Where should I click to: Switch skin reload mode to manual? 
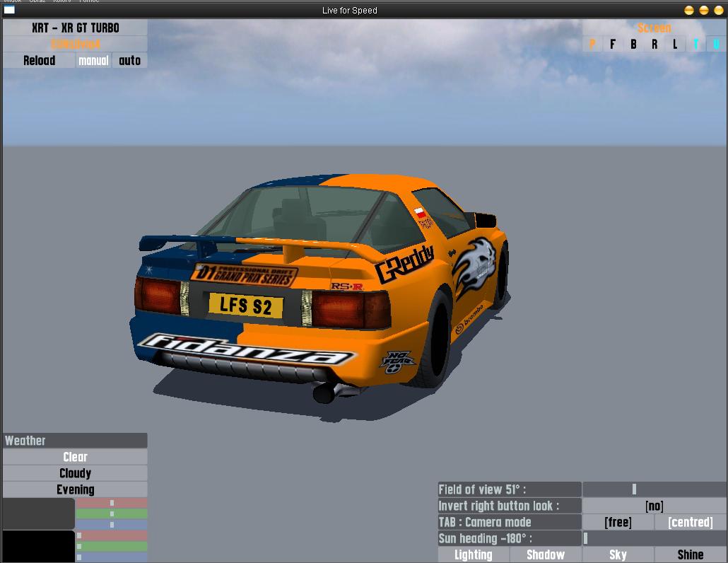tap(93, 60)
